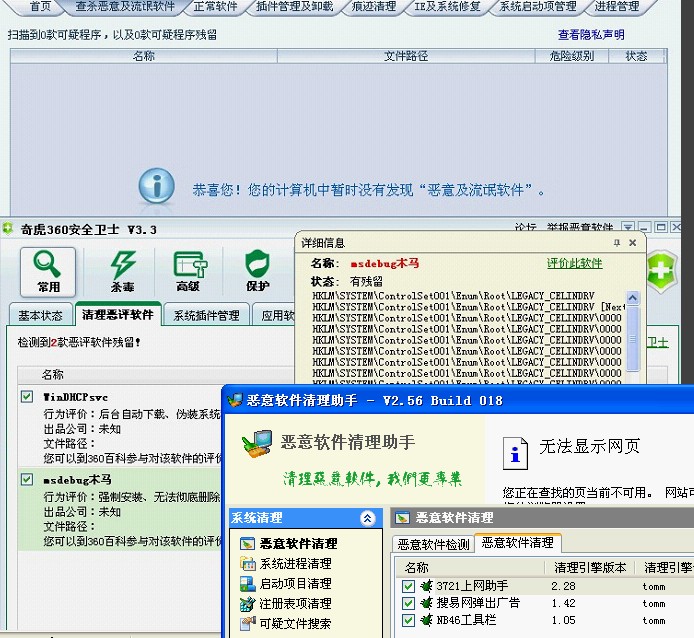Open the 系统启动项管理 tab
Screen dimensions: 694x638
pyautogui.click(x=538, y=7)
